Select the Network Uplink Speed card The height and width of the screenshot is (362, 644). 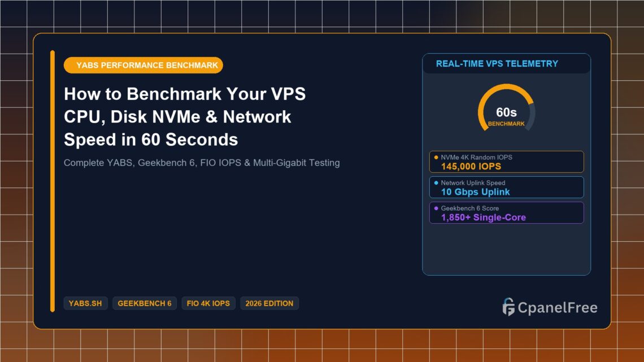pyautogui.click(x=506, y=187)
